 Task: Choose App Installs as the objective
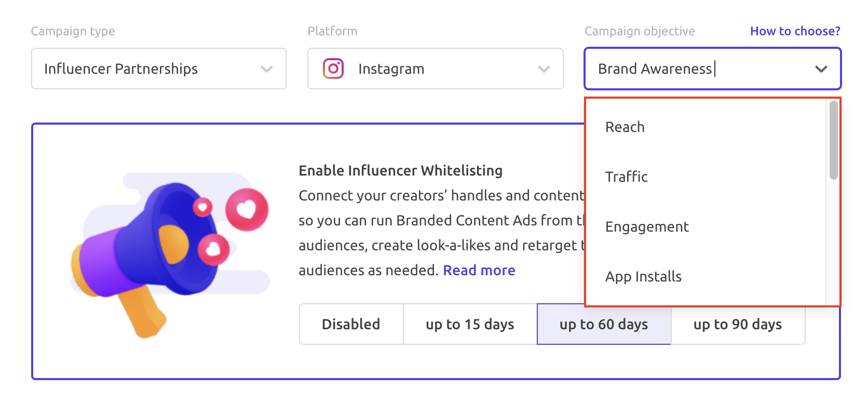[x=706, y=277]
